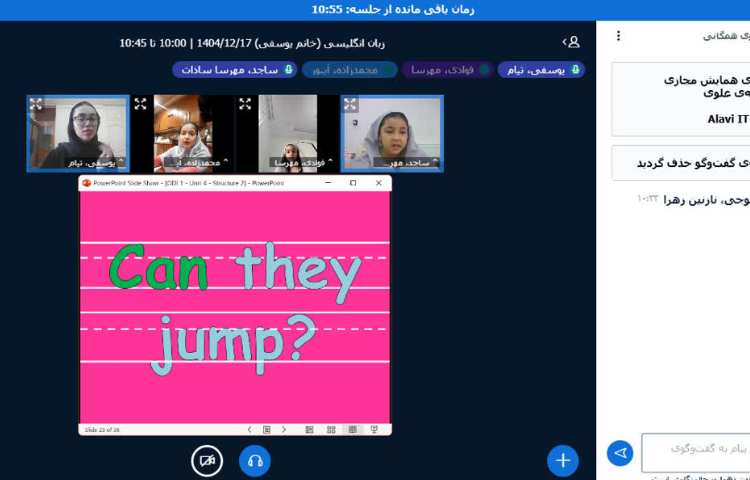Switch PowerPoint to Slide Sorter view

pyautogui.click(x=331, y=429)
